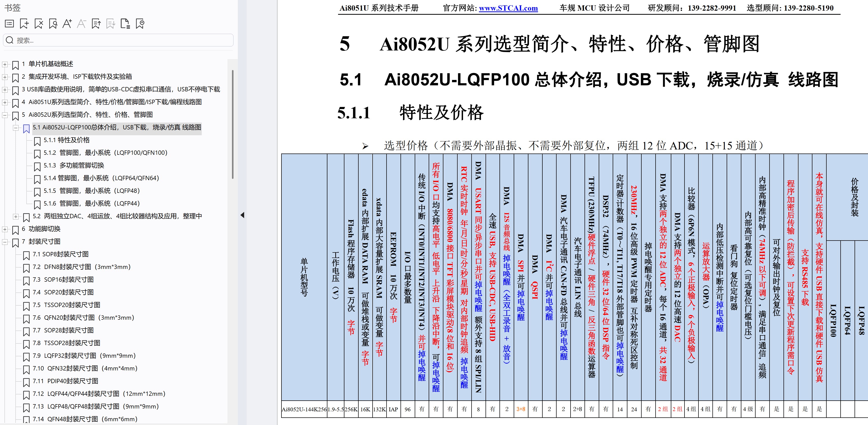This screenshot has width=868, height=425.
Task: Go to bookmark 5.1.4 管脚图 LQFP64/QFN64
Action: click(x=101, y=178)
